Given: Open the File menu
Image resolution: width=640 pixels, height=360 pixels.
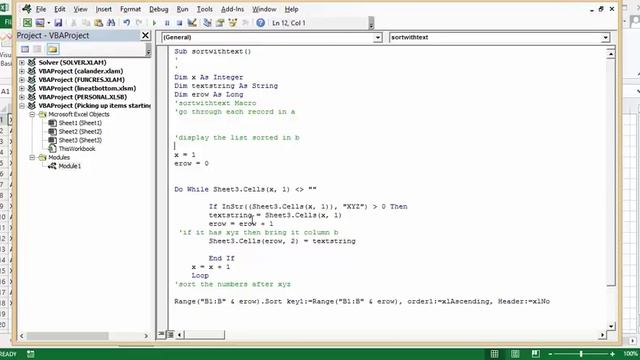Looking at the screenshot, I should pyautogui.click(x=41, y=9).
